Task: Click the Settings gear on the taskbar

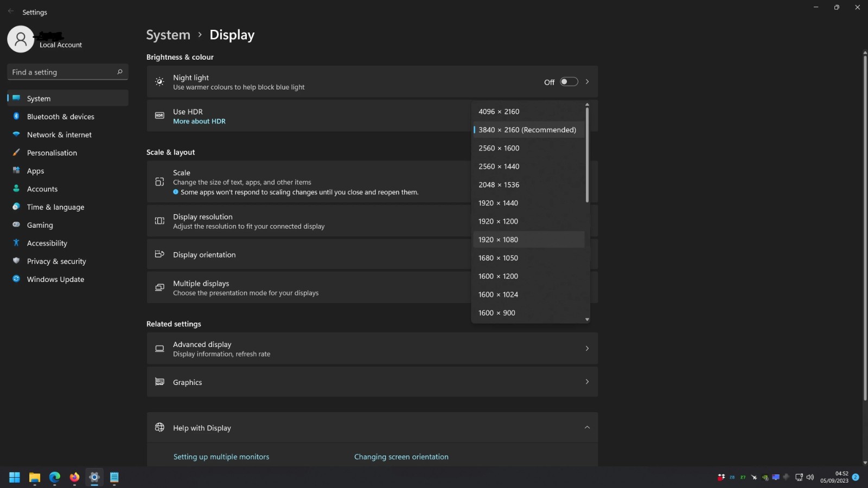Action: (94, 477)
